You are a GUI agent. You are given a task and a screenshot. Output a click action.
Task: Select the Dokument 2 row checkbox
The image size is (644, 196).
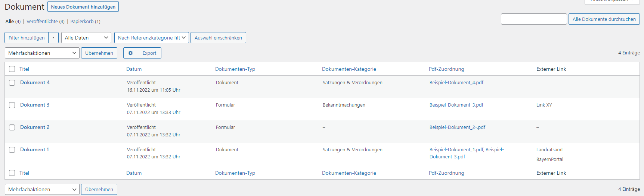click(12, 127)
